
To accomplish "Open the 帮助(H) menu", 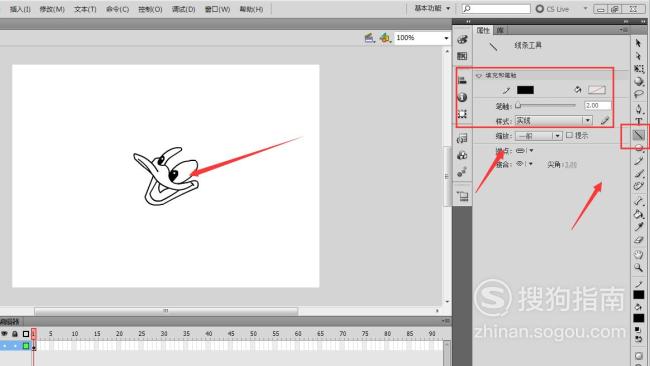I will [x=251, y=9].
